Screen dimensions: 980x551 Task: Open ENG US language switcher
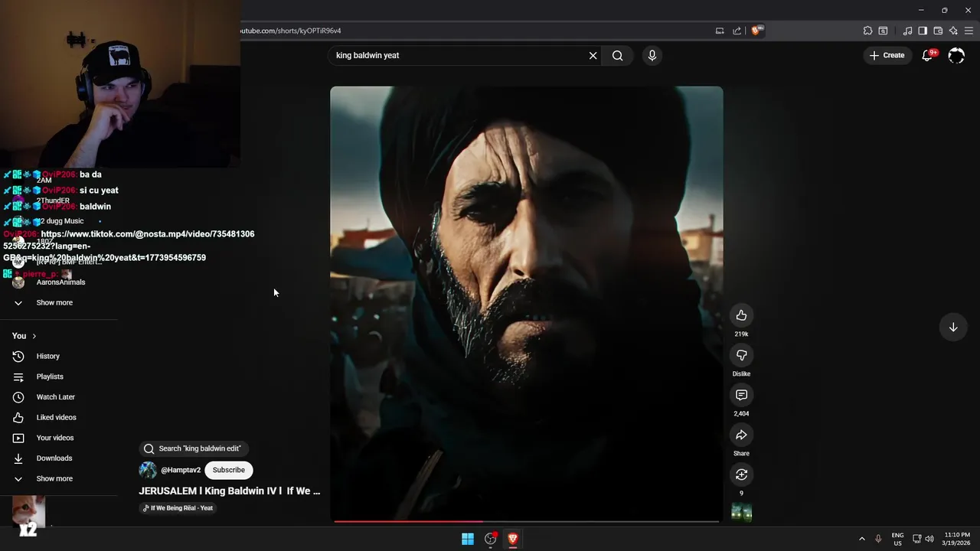[x=897, y=539]
